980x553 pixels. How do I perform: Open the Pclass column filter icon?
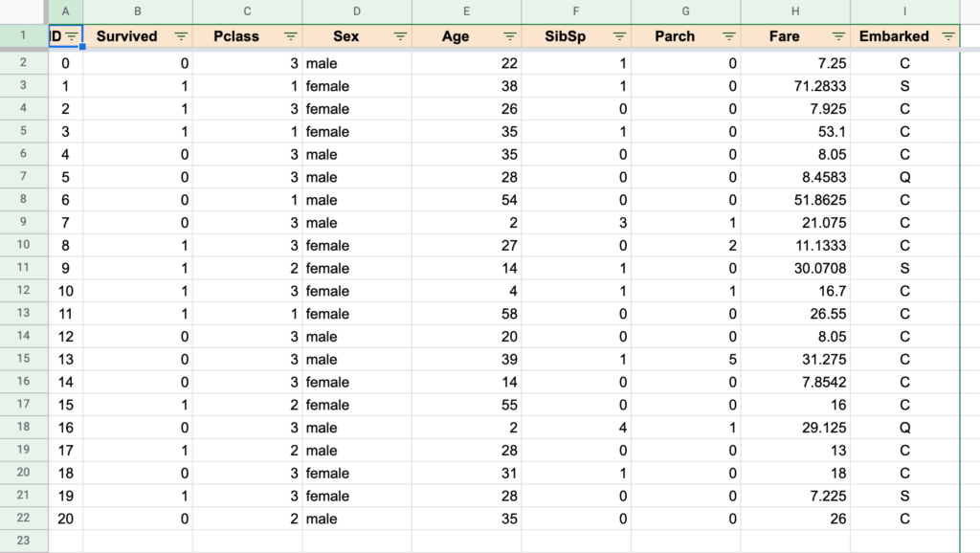291,36
